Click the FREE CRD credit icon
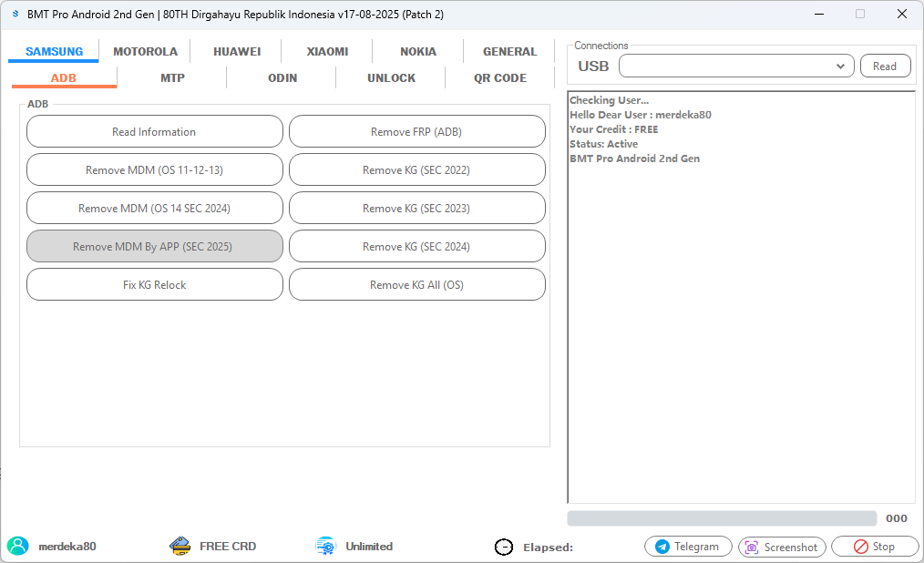This screenshot has height=563, width=924. pyautogui.click(x=180, y=546)
